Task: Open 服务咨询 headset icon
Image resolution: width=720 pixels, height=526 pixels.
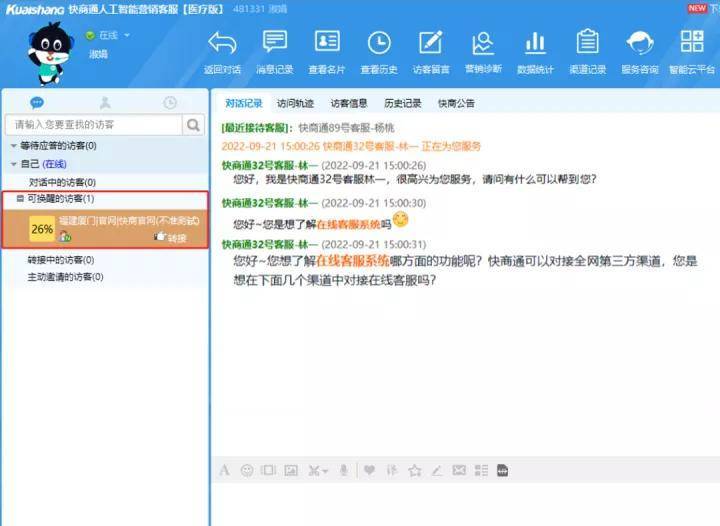Action: [640, 43]
